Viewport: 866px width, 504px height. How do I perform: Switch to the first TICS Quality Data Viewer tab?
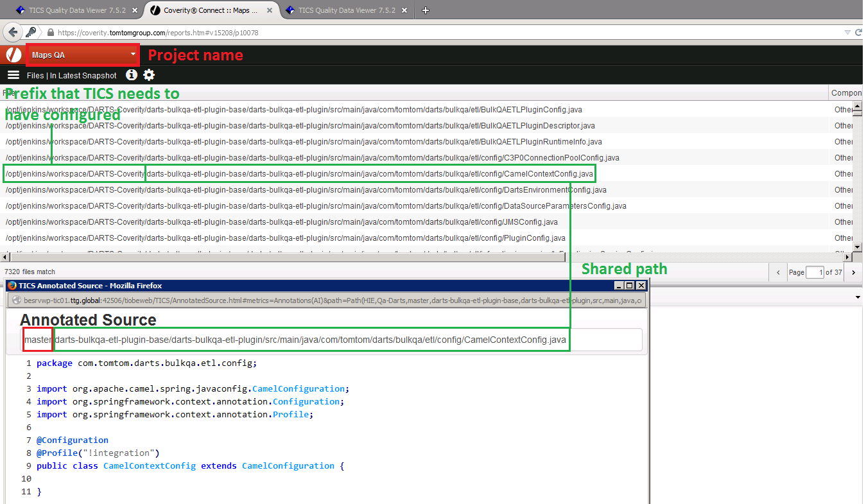point(76,10)
